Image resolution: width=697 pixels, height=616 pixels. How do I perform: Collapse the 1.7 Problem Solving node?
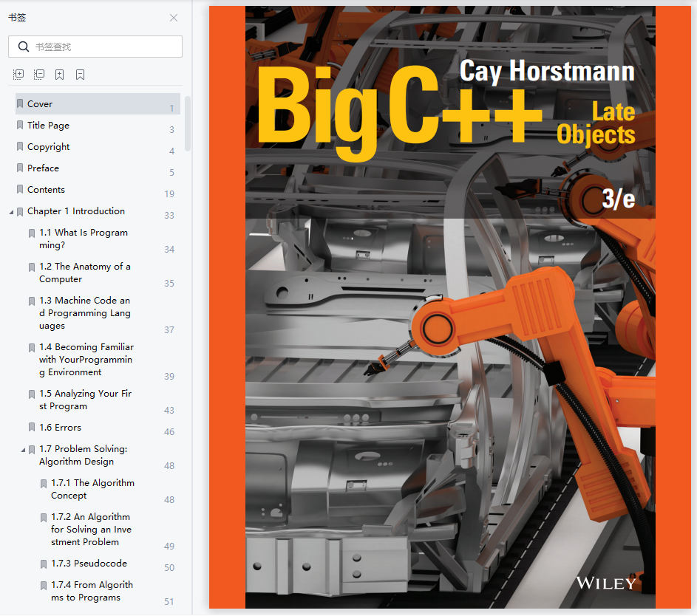(24, 451)
